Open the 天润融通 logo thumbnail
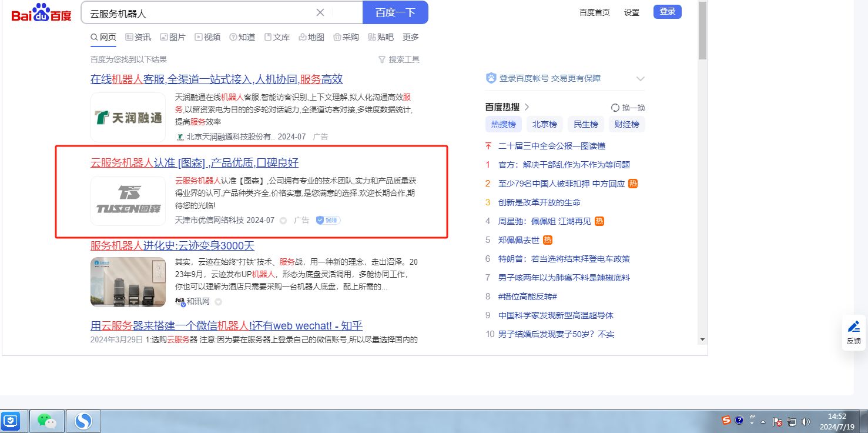Image resolution: width=868 pixels, height=433 pixels. [x=128, y=117]
